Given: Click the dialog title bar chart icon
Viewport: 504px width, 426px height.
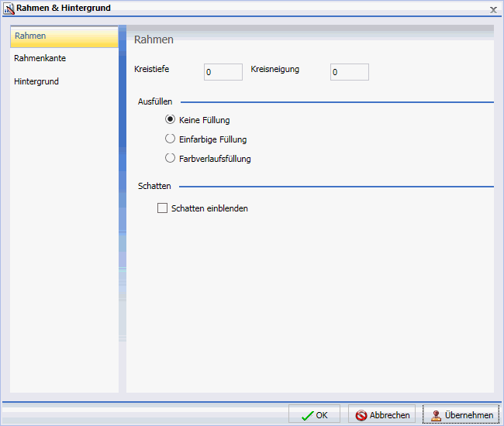Looking at the screenshot, I should (9, 9).
